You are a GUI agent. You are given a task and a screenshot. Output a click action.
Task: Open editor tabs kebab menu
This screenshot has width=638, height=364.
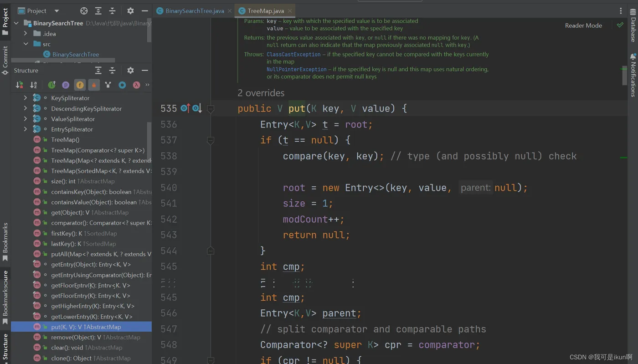(620, 11)
